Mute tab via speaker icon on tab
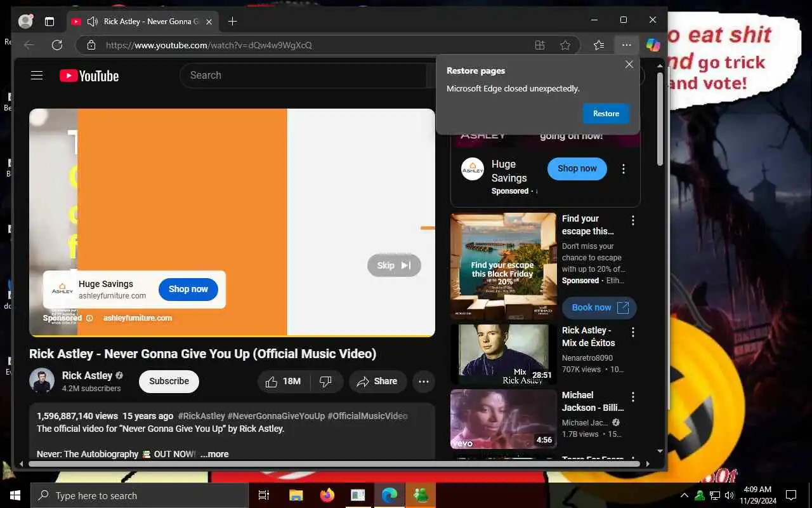The image size is (812, 508). 92,22
